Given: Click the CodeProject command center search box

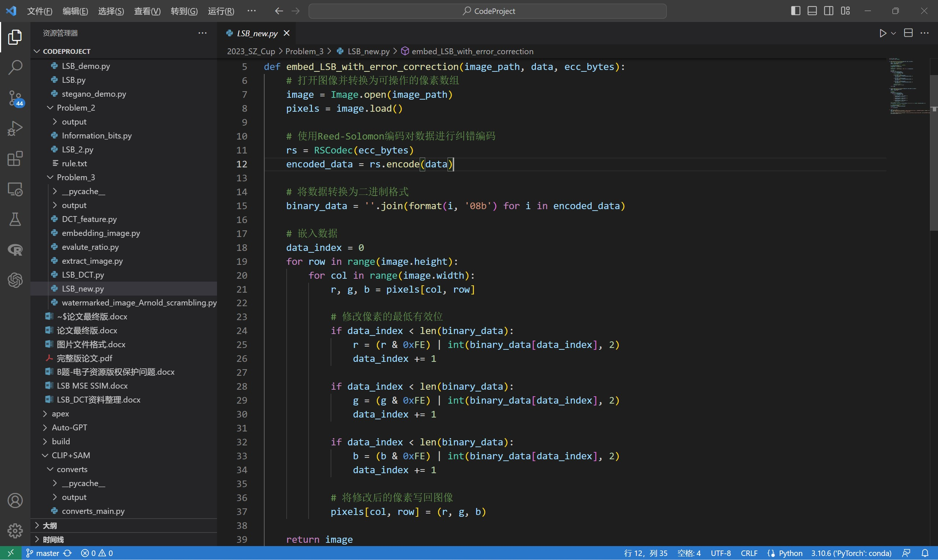Looking at the screenshot, I should pos(487,11).
